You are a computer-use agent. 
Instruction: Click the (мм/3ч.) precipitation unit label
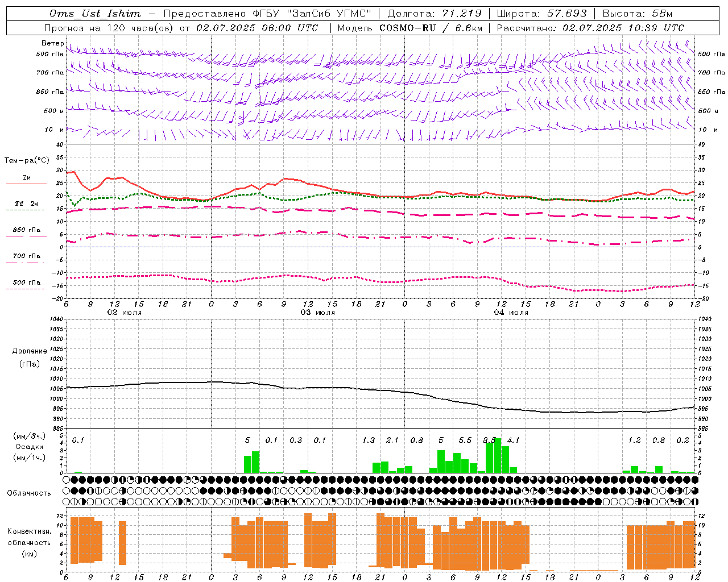click(x=29, y=436)
